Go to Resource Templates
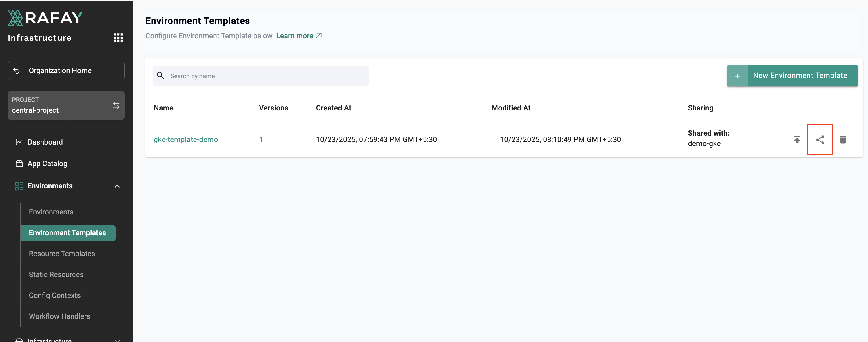 pyautogui.click(x=62, y=253)
